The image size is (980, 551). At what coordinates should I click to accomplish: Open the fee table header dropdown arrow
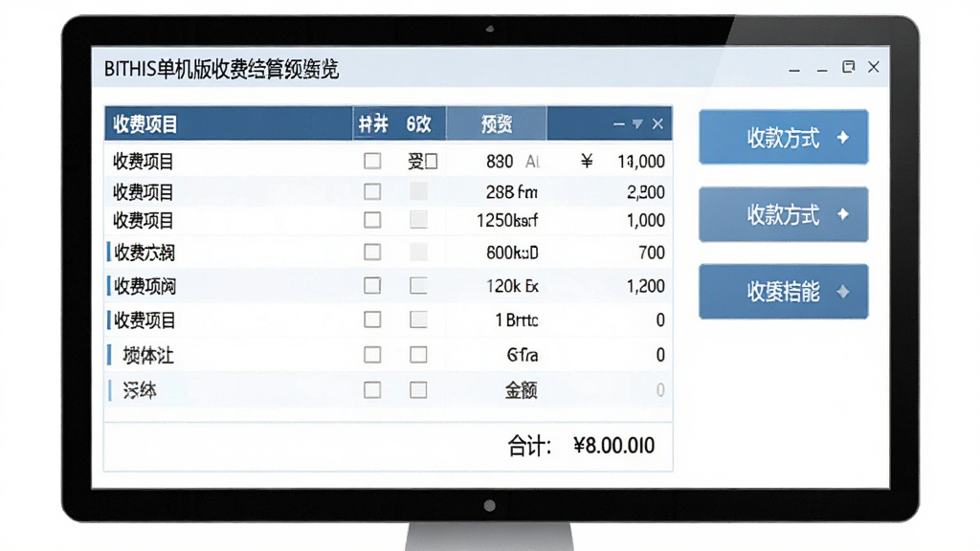pyautogui.click(x=637, y=123)
